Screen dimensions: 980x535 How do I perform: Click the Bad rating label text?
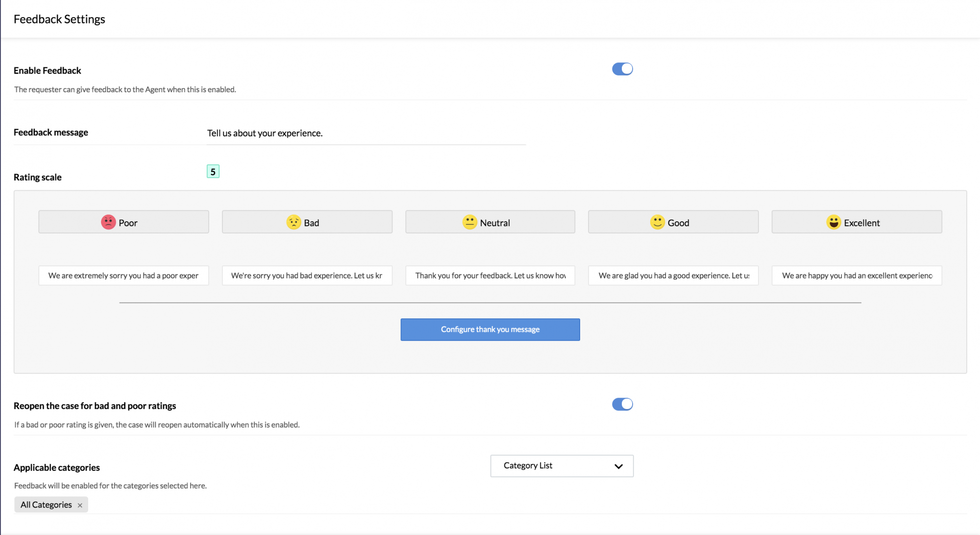coord(312,223)
